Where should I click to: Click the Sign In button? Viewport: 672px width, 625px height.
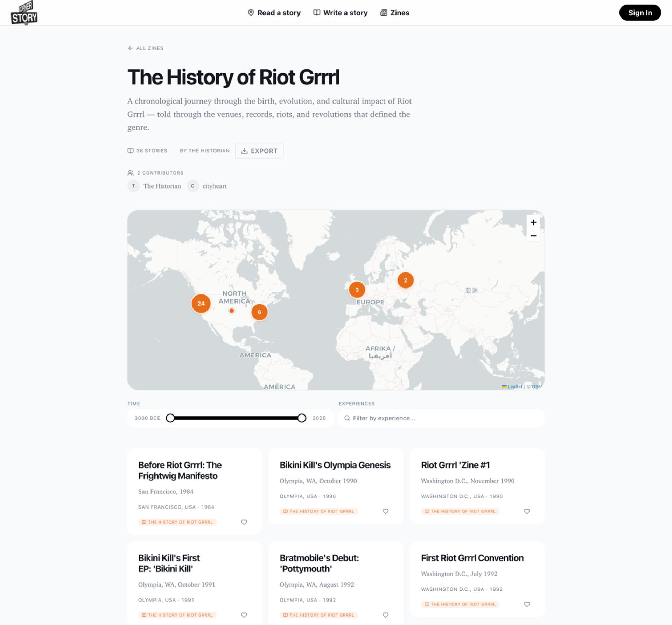tap(640, 13)
